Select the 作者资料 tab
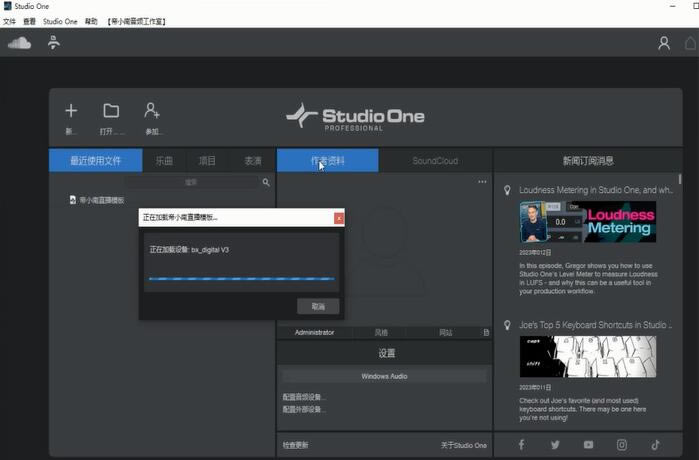699x460 pixels. pyautogui.click(x=328, y=160)
